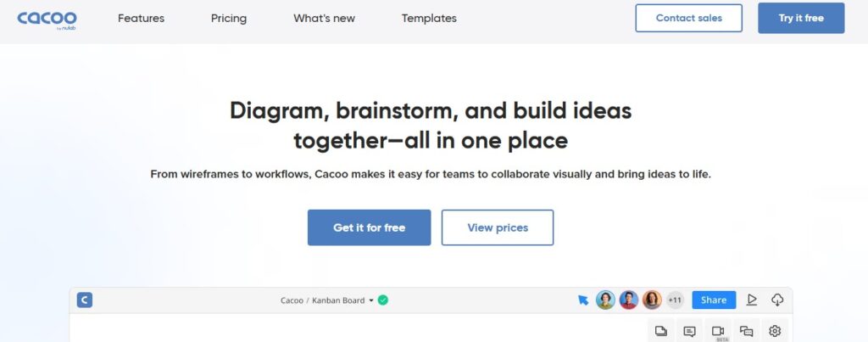
Task: Click the Cacoo logo in the header
Action: pos(47,19)
